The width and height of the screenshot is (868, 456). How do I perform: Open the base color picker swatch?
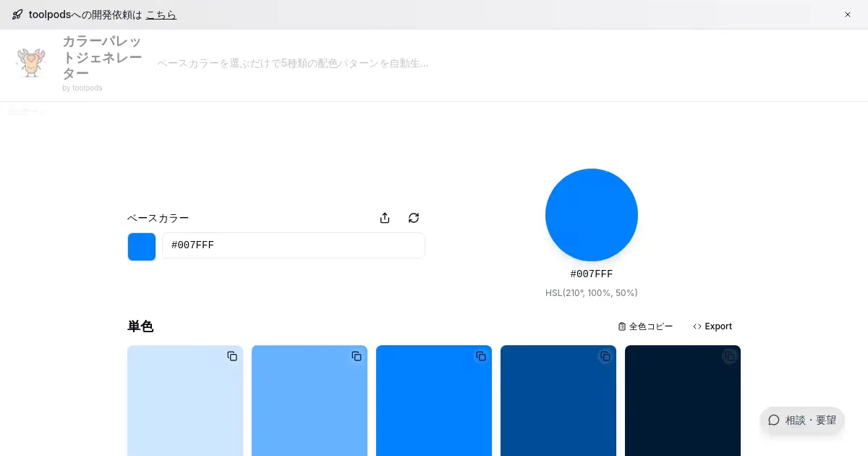tap(142, 246)
